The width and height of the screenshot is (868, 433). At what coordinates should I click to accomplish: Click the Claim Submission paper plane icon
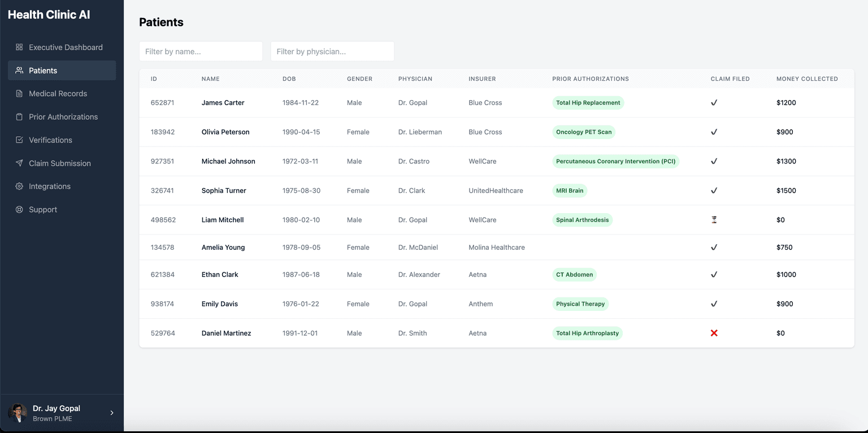19,163
